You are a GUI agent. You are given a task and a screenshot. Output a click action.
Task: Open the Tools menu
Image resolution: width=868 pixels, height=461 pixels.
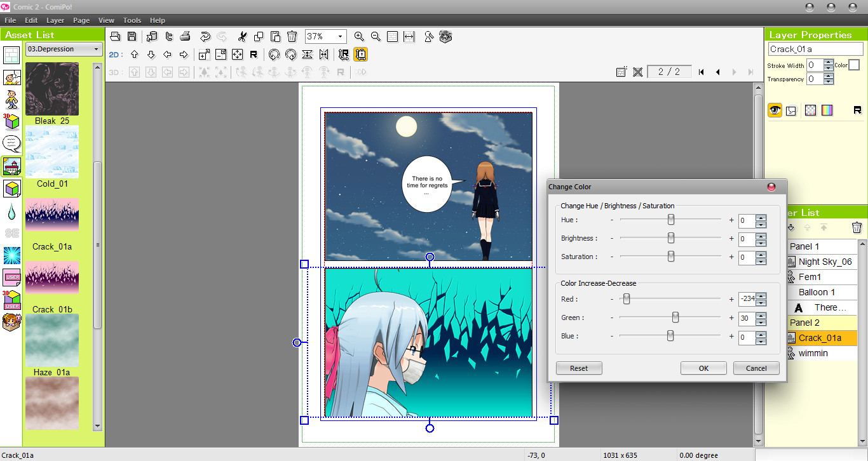coord(132,20)
